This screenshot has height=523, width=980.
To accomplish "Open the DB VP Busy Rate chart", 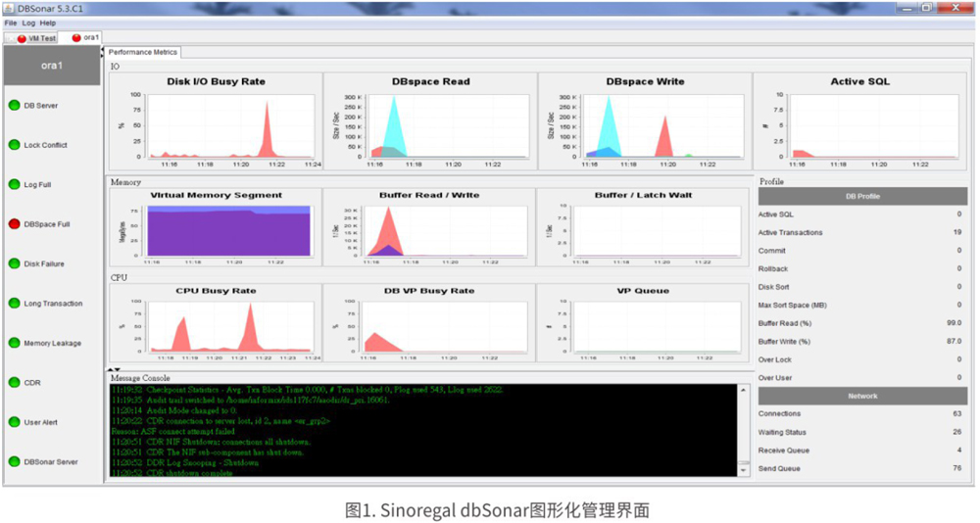I will pos(429,323).
